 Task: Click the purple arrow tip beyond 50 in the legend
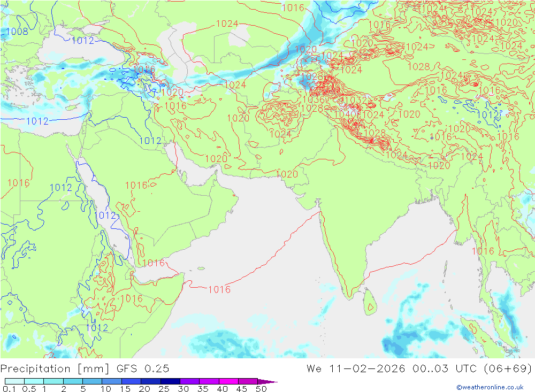[268, 381]
